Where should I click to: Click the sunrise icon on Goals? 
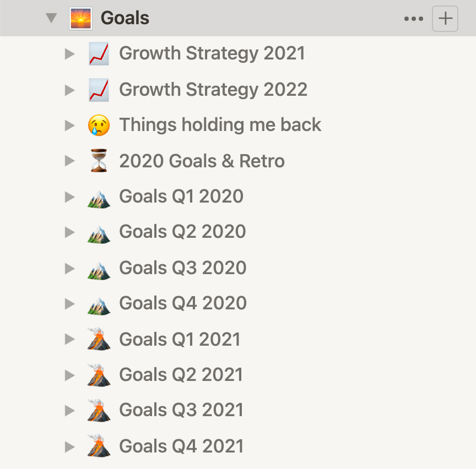82,18
